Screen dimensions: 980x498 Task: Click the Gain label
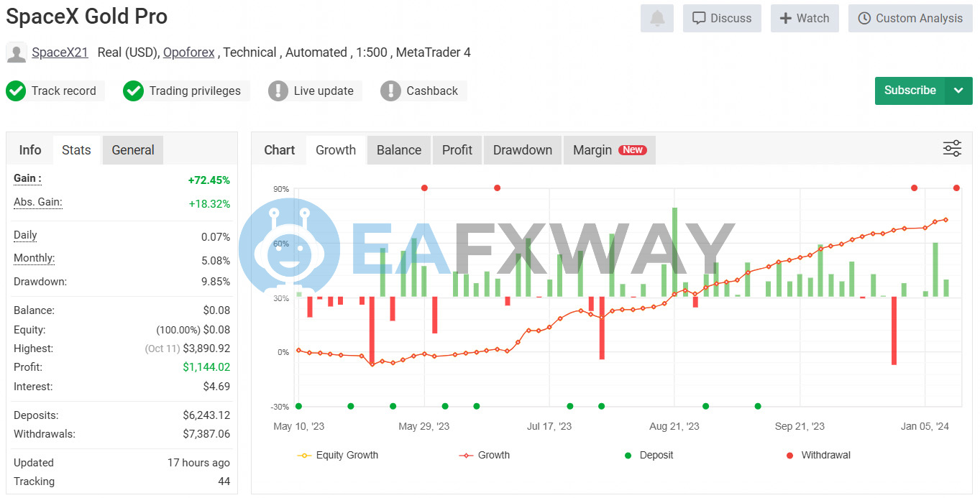point(27,178)
